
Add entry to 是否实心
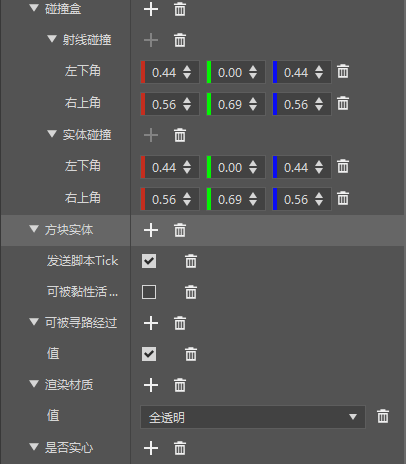[151, 448]
